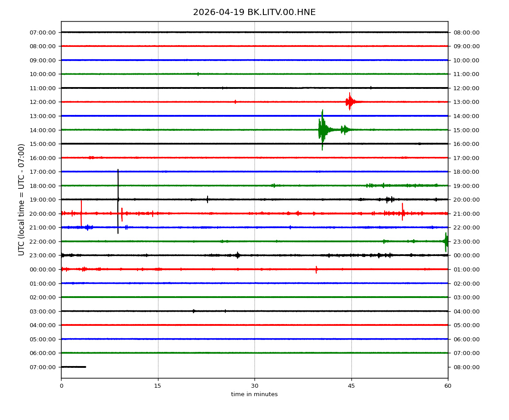Click the tall red spike near minute 3 on 20:00:00 trace
The image size is (509, 420).
[81, 213]
